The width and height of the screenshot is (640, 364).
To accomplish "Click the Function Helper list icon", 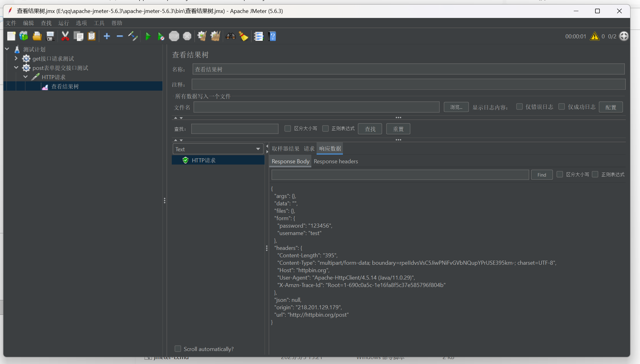I will pos(258,36).
